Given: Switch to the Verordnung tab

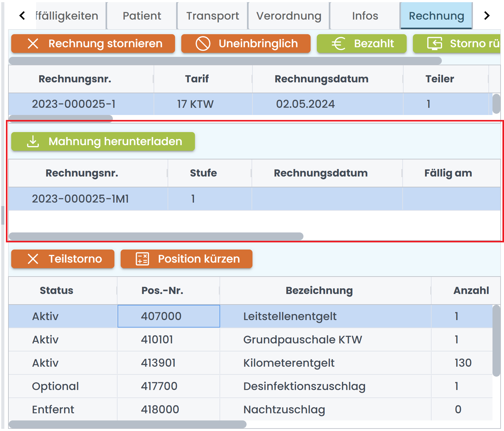Looking at the screenshot, I should (289, 16).
